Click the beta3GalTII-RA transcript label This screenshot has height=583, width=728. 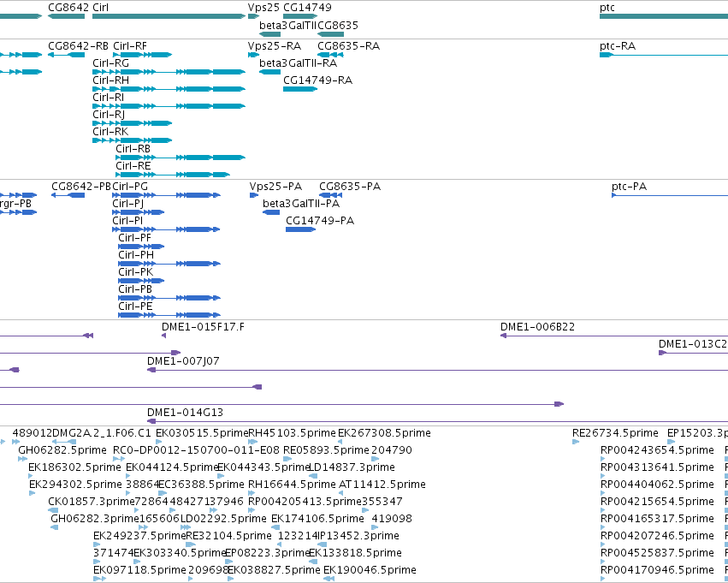[298, 63]
